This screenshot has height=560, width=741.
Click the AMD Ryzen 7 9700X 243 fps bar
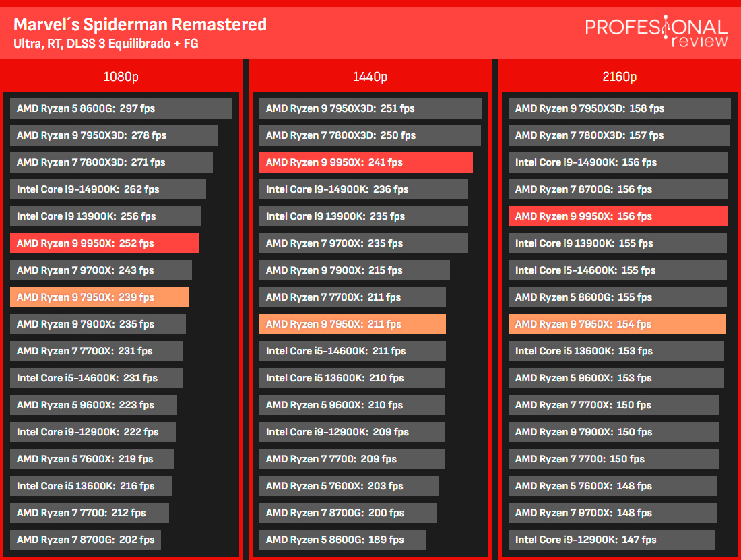pos(100,270)
